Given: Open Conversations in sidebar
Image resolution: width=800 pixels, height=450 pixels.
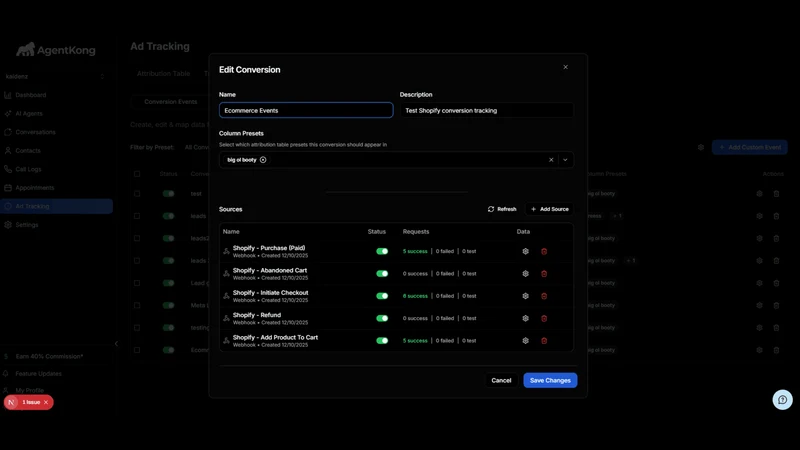Looking at the screenshot, I should (35, 132).
